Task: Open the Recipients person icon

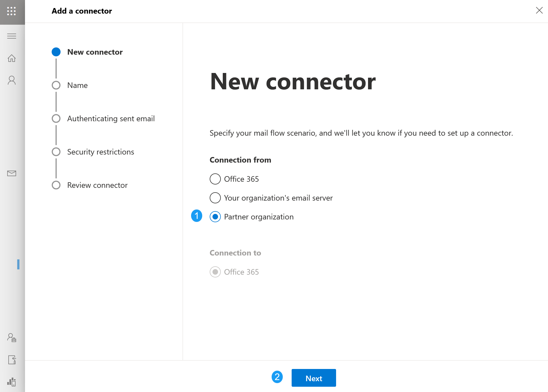Action: [12, 80]
